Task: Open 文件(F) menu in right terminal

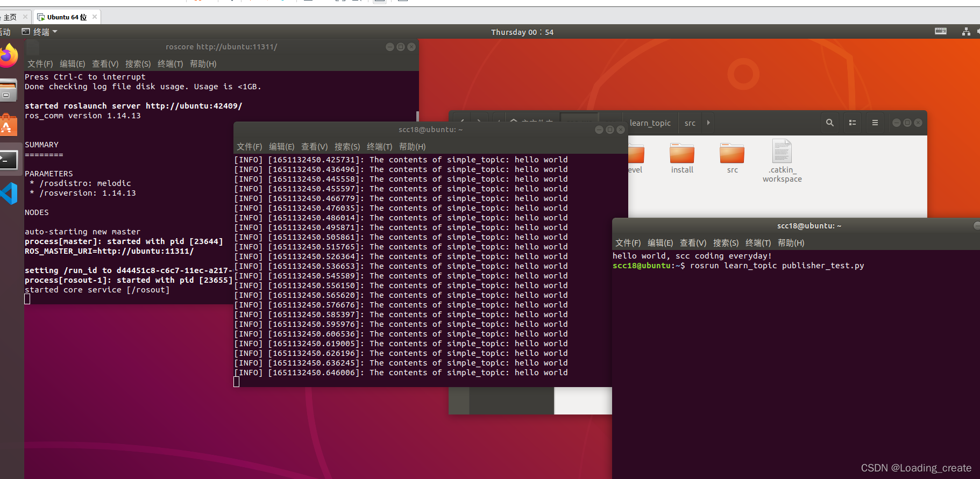Action: (x=628, y=243)
